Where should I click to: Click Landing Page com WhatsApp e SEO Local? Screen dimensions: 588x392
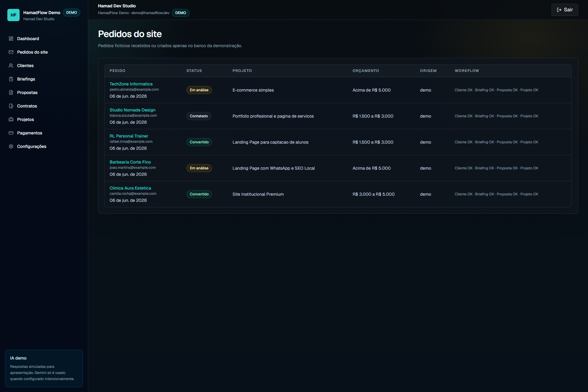pos(273,168)
